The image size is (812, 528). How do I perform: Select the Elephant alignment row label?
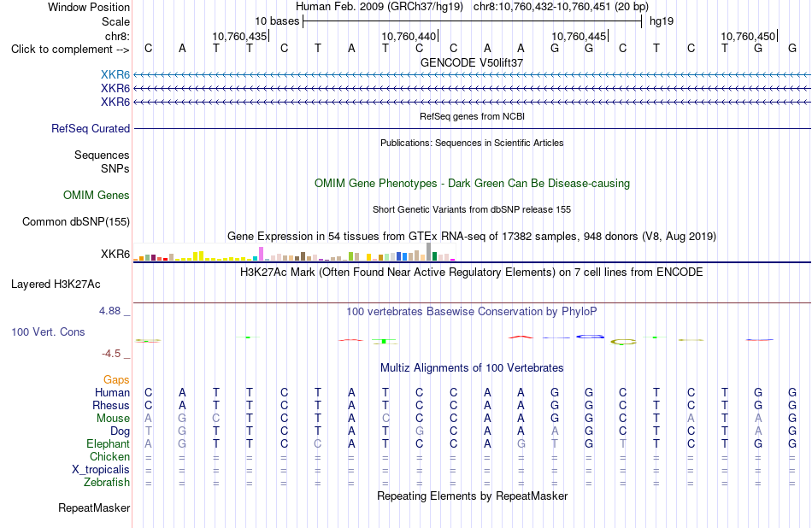[109, 444]
